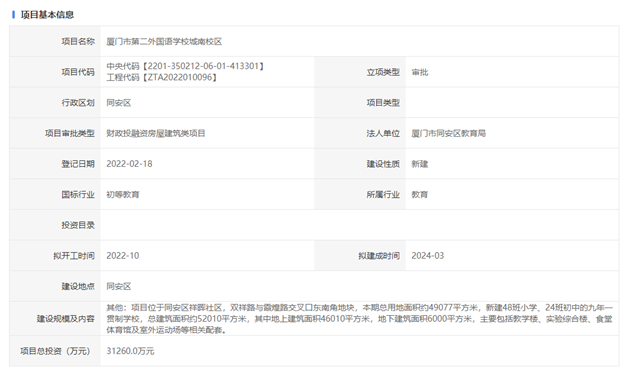625x375 pixels.
Task: Click the 项目审批类型 label
Action: pos(70,134)
